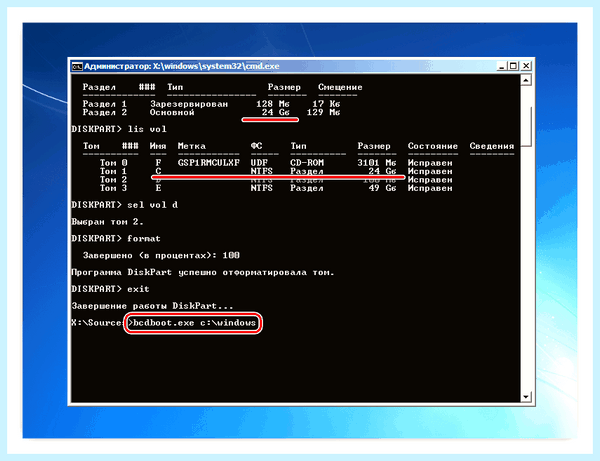The image size is (600, 461).
Task: Click the 'Том 2' row label
Action: tap(114, 180)
